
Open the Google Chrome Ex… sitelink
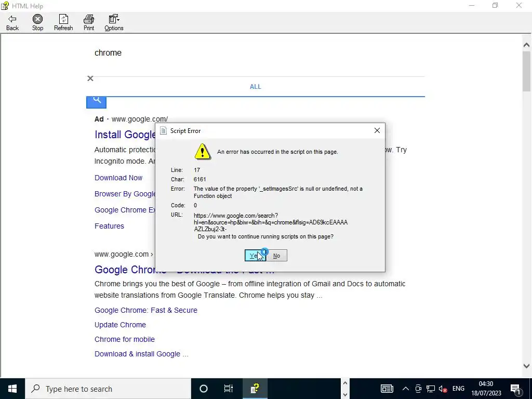(x=125, y=210)
